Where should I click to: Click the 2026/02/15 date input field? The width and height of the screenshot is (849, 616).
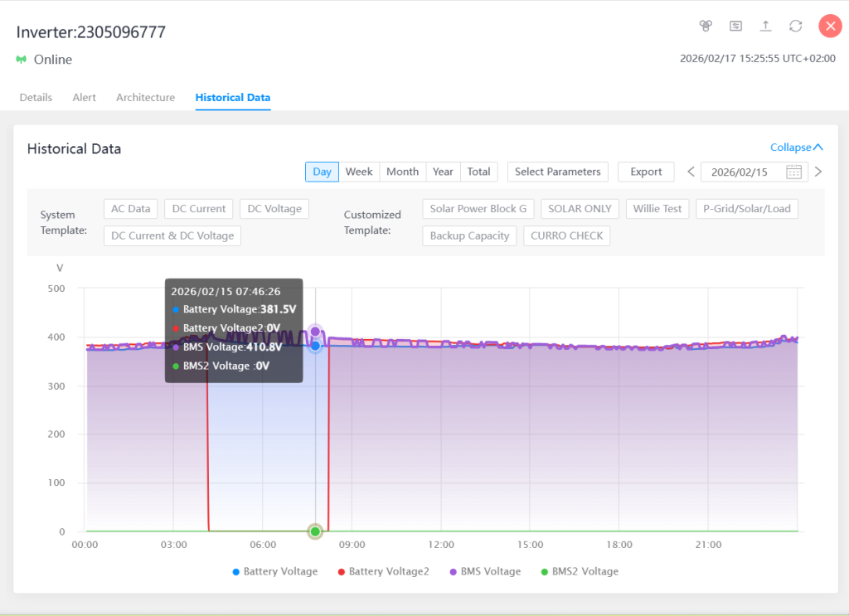(x=742, y=172)
